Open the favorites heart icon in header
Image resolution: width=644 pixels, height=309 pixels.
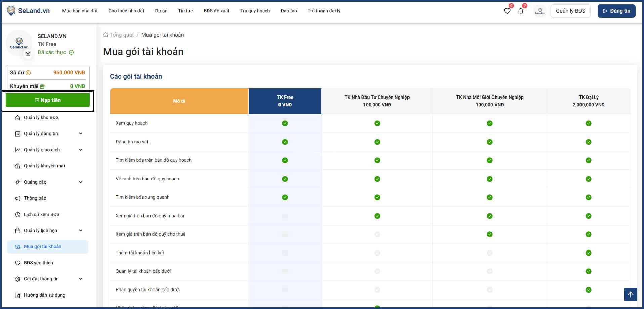(x=507, y=11)
